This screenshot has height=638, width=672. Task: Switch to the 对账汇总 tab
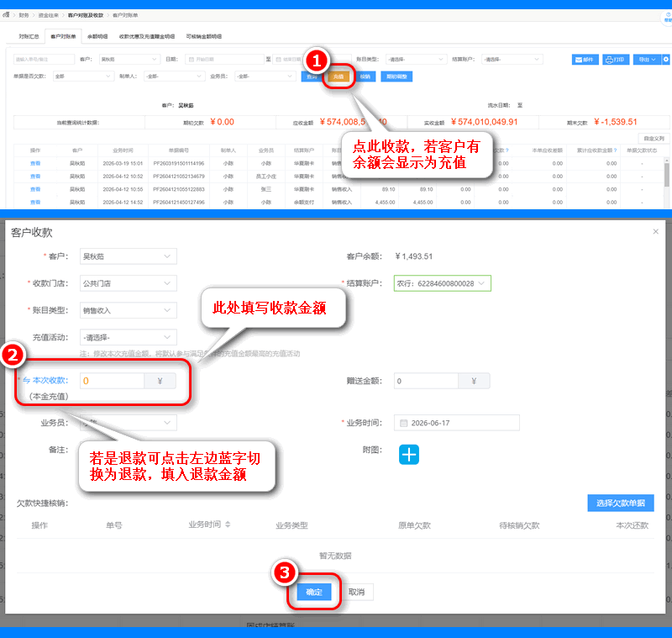(29, 36)
